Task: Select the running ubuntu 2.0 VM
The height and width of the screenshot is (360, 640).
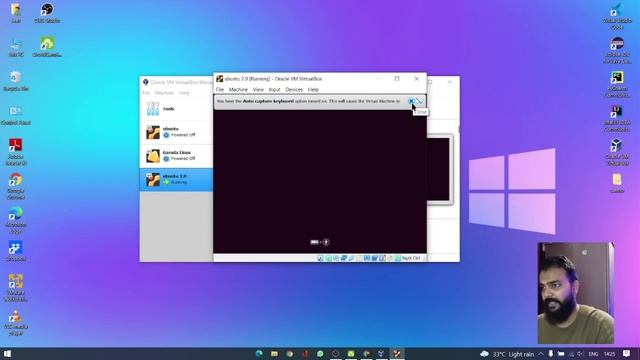Action: (176, 180)
